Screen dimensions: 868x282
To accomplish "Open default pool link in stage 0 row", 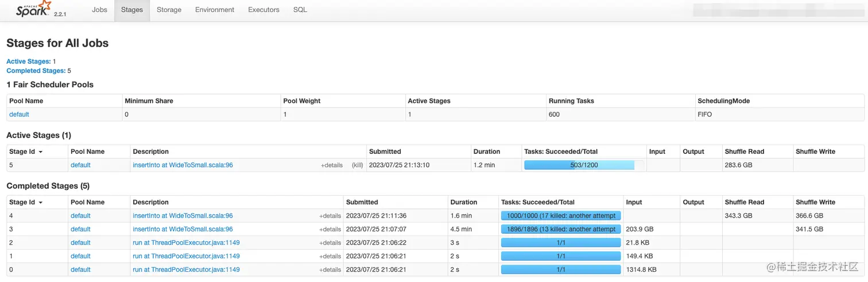I will click(80, 269).
